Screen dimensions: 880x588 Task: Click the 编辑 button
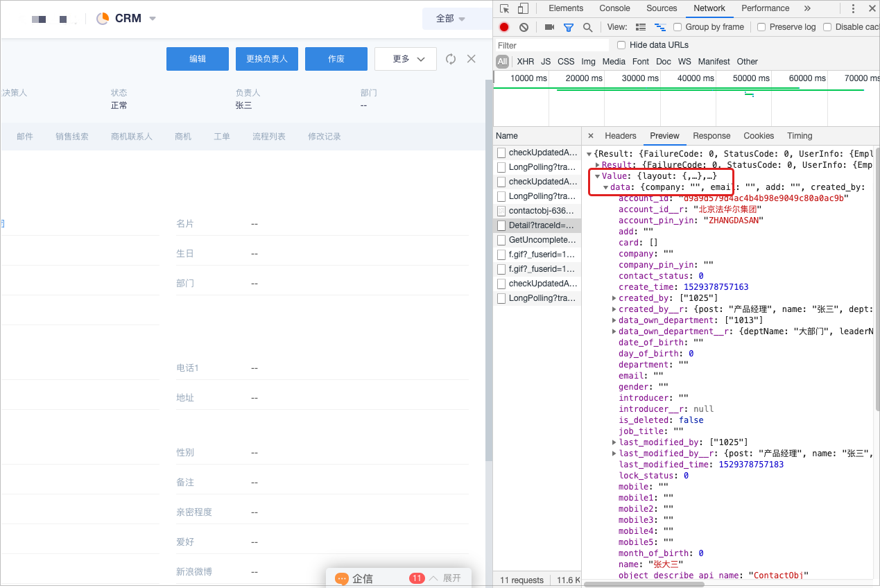tap(198, 59)
